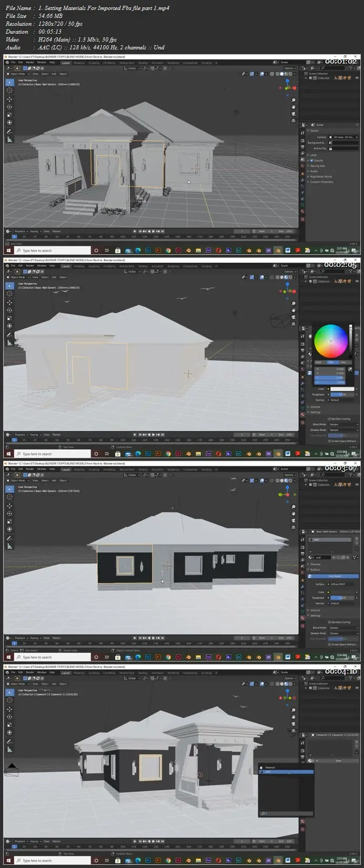Click New material button in 00:04:10 frame
This screenshot has width=364, height=868.
pos(338,761)
